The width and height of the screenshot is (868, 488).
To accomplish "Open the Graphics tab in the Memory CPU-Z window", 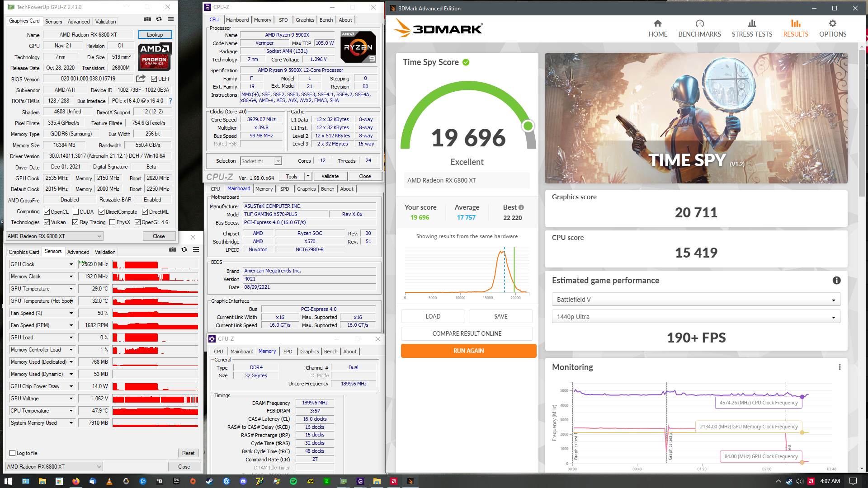I will pos(309,352).
